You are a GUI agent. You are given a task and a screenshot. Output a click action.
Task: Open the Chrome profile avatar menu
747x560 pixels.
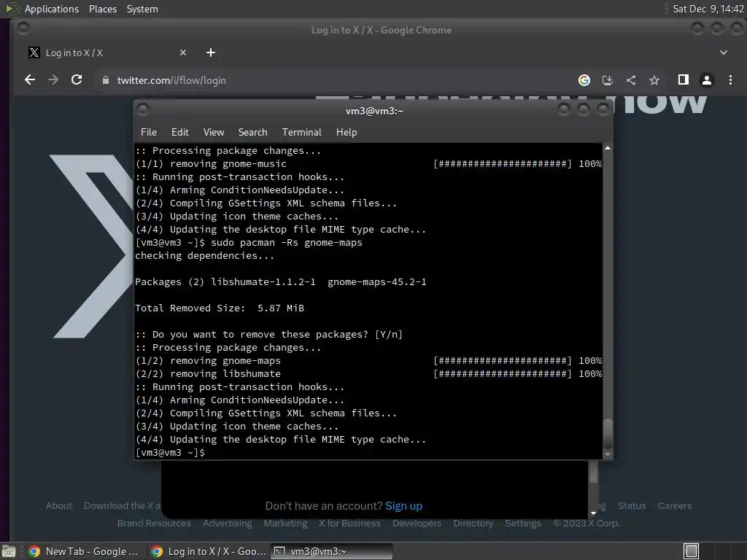tap(707, 80)
